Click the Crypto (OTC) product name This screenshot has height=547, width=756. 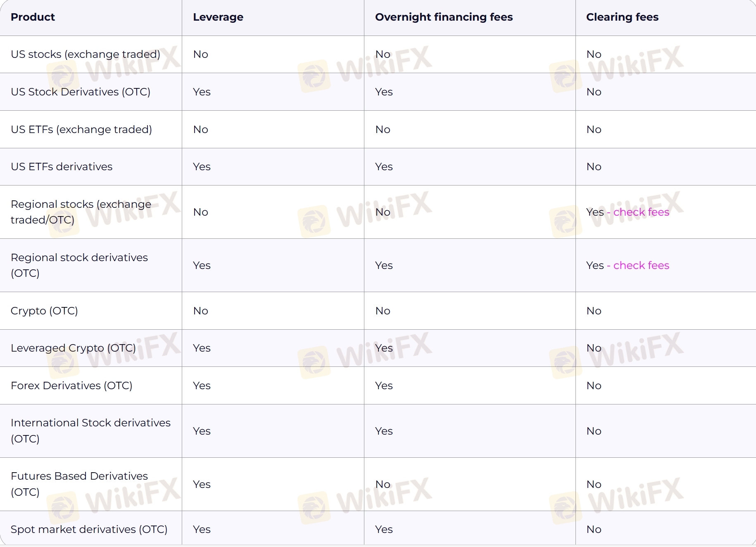pos(44,311)
